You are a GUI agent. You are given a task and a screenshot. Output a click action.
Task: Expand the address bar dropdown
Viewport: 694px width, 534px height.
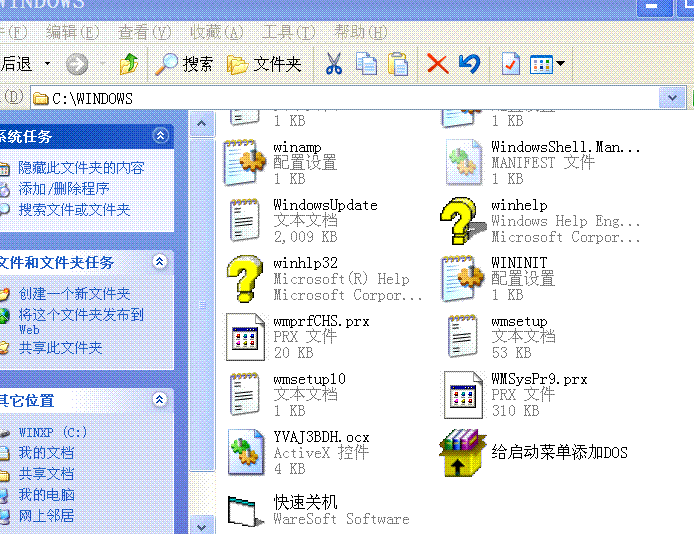[x=672, y=98]
